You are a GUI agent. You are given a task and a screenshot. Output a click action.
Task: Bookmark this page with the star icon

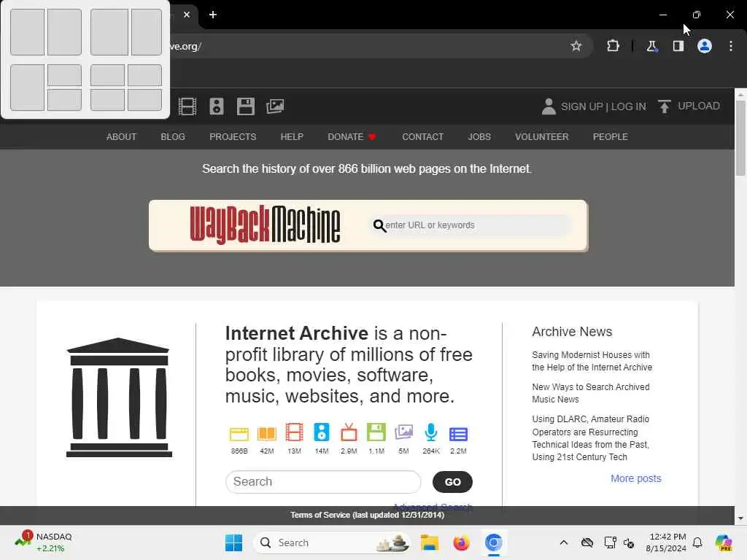(576, 46)
